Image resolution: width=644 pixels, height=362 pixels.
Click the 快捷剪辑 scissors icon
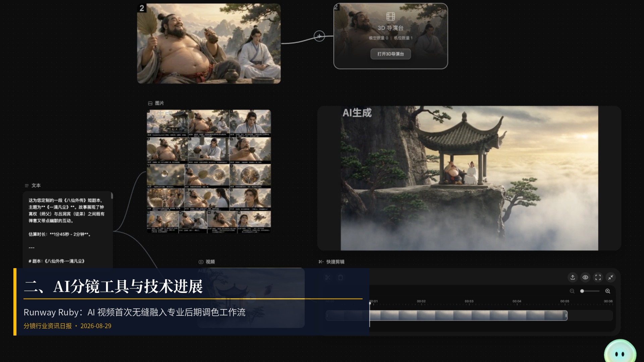point(321,262)
